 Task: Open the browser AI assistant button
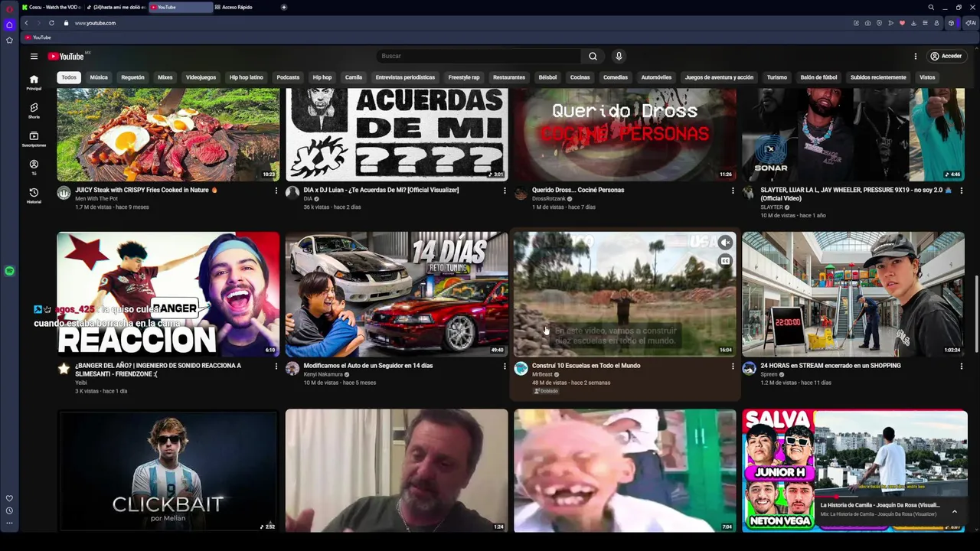tap(969, 23)
